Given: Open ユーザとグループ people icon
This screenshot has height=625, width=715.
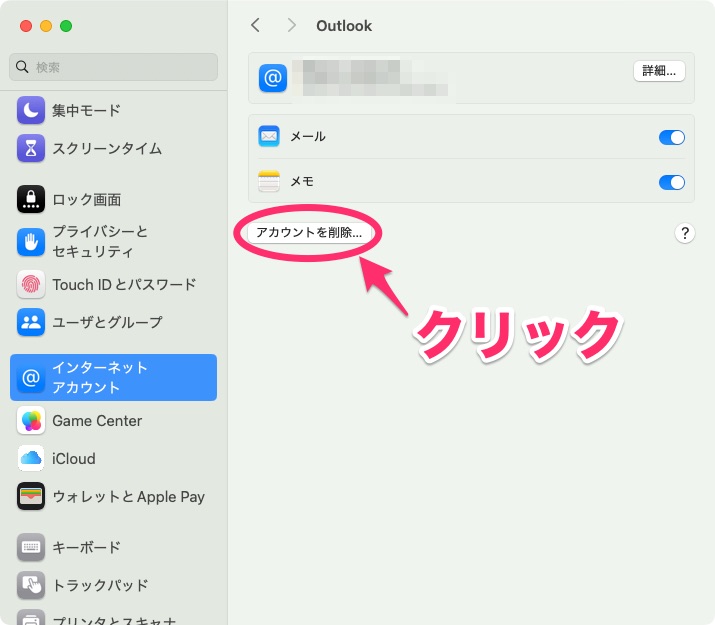Looking at the screenshot, I should click(x=31, y=322).
